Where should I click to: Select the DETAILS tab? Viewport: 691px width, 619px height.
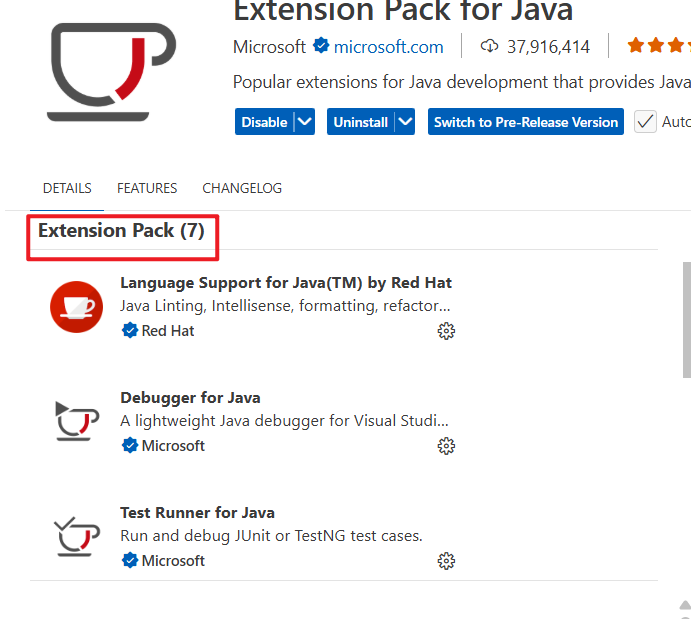67,189
